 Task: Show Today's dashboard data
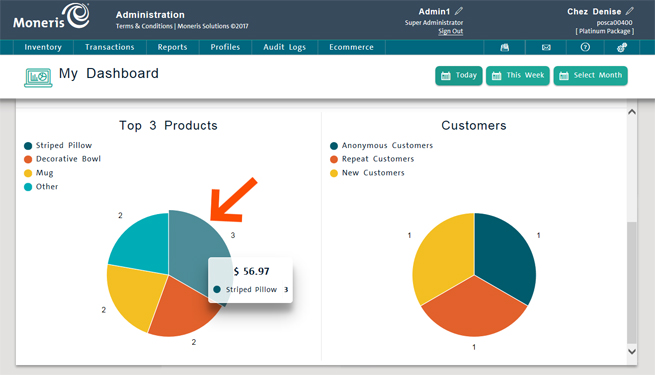459,76
